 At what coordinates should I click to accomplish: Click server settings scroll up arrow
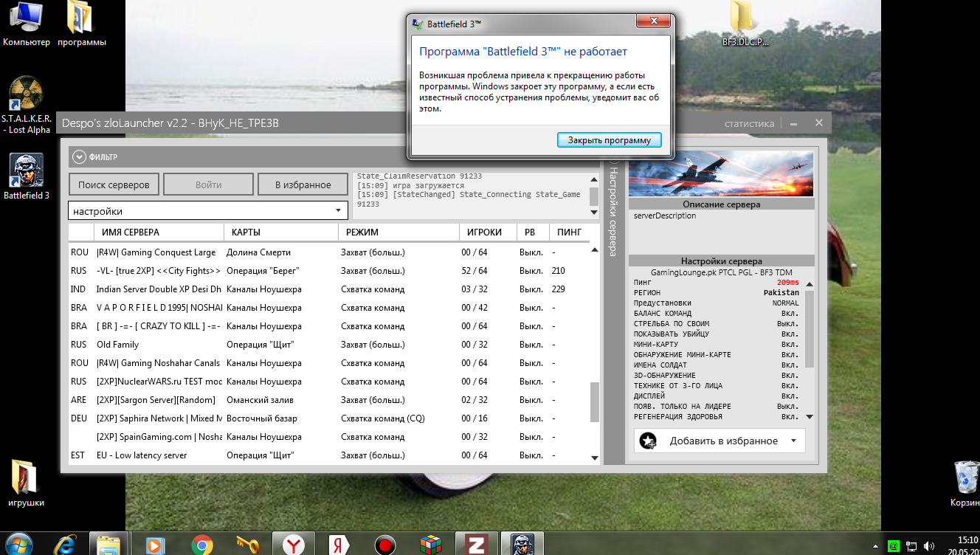tap(810, 284)
